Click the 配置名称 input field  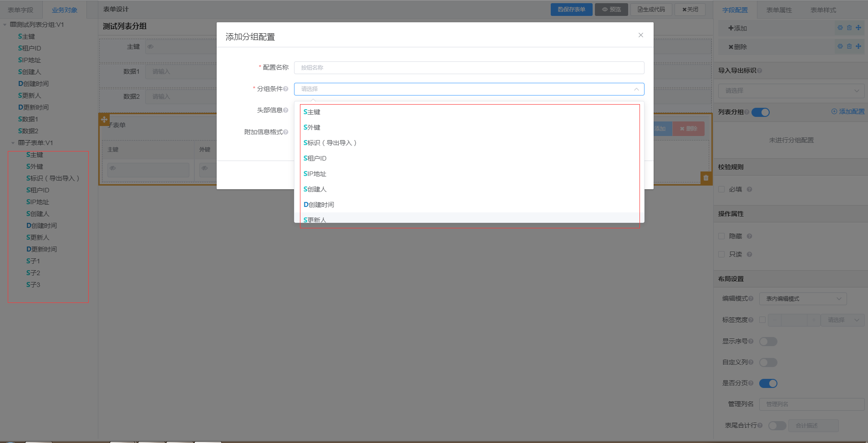[469, 68]
